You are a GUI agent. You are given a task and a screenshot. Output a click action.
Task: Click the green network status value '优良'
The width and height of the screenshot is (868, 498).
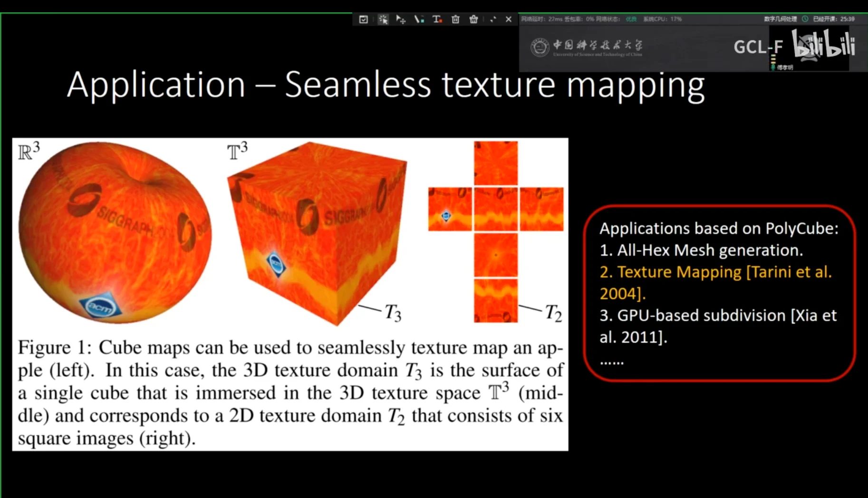click(x=631, y=19)
